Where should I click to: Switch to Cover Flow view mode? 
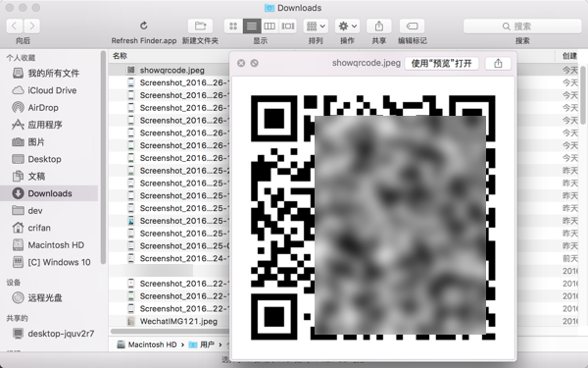(287, 26)
